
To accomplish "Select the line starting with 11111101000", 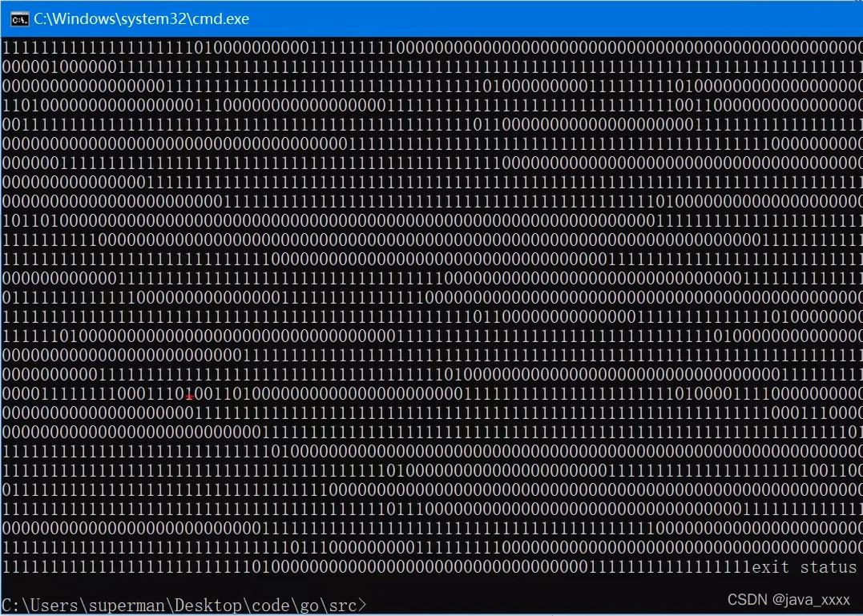I will 431,336.
